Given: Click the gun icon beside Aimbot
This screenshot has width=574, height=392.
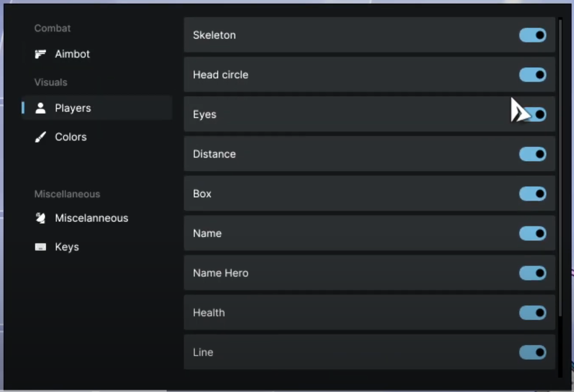Looking at the screenshot, I should [41, 54].
